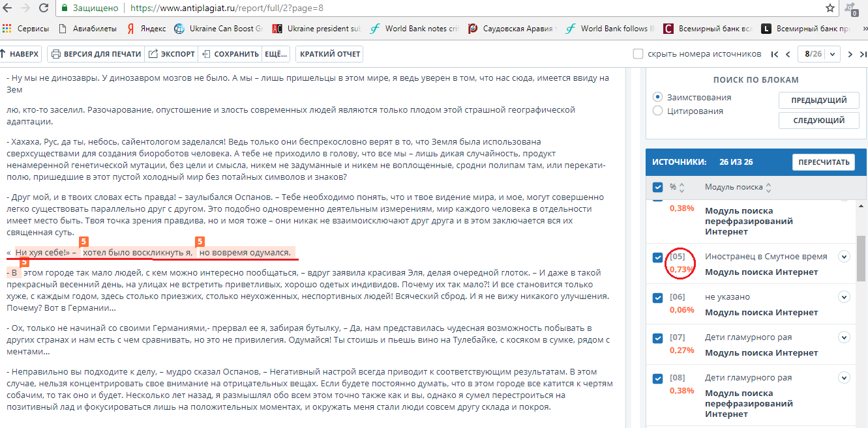This screenshot has width=868, height=428.
Task: Go to next page arrow
Action: pyautogui.click(x=850, y=54)
